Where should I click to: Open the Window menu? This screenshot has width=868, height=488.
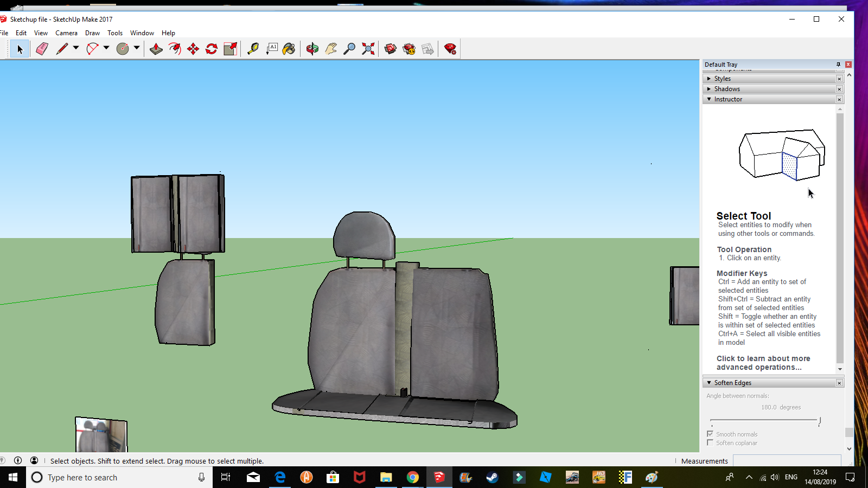142,33
